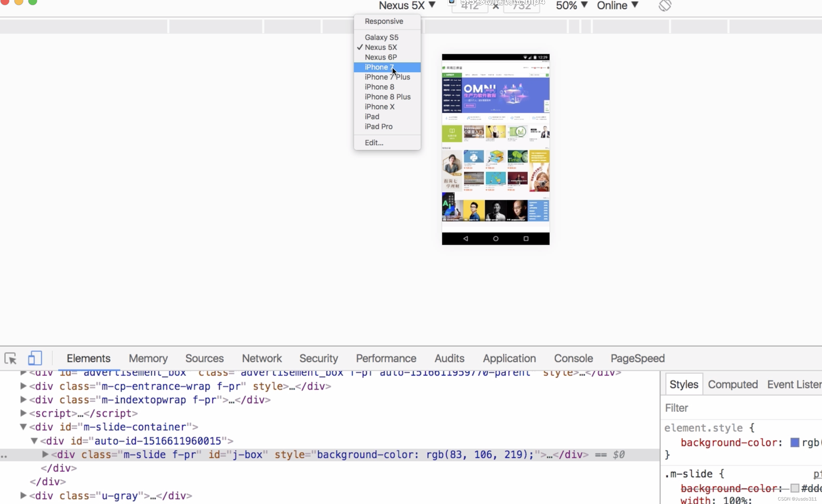Open the PageSpeed tab
822x504 pixels.
(x=638, y=358)
